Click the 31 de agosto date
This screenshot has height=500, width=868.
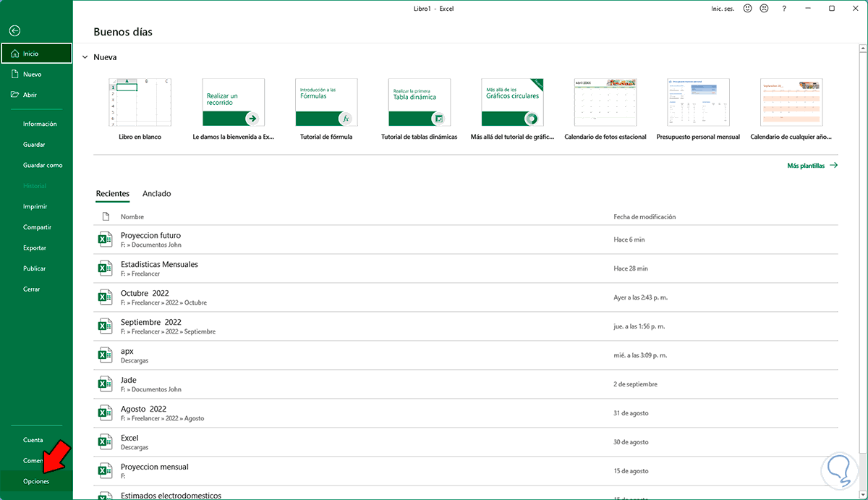pyautogui.click(x=631, y=413)
